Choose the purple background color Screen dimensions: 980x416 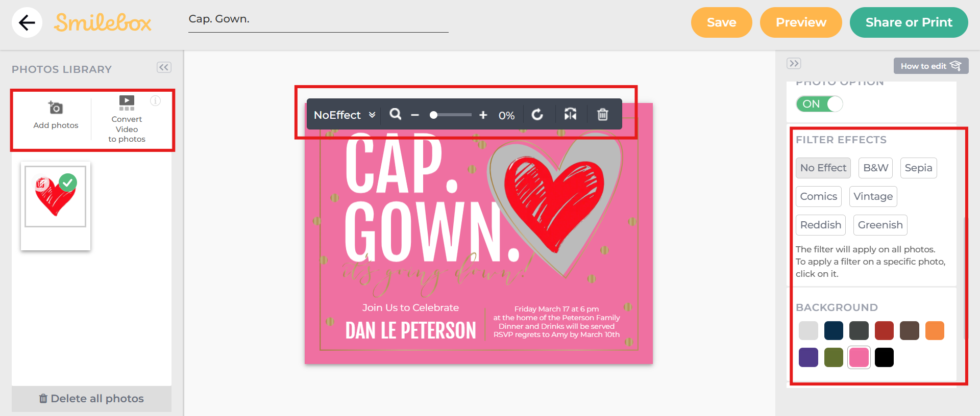808,357
